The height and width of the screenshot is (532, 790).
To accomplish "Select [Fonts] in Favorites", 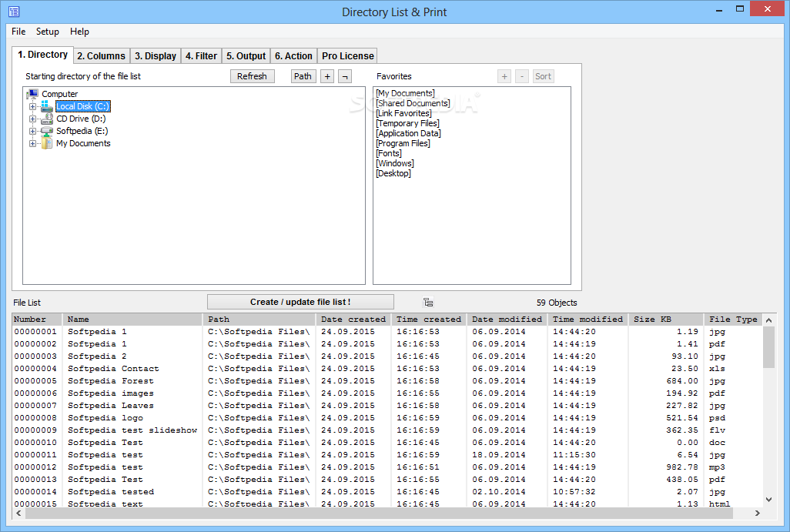I will click(x=388, y=154).
